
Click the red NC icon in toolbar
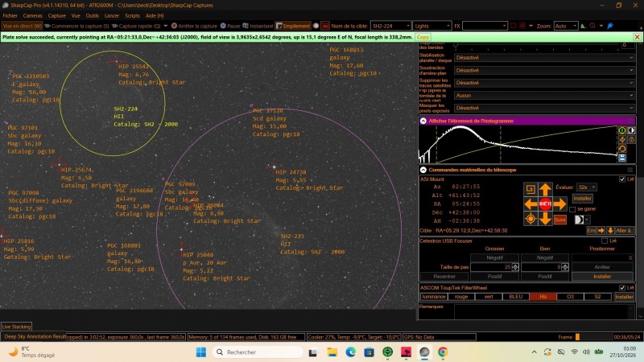[325, 26]
